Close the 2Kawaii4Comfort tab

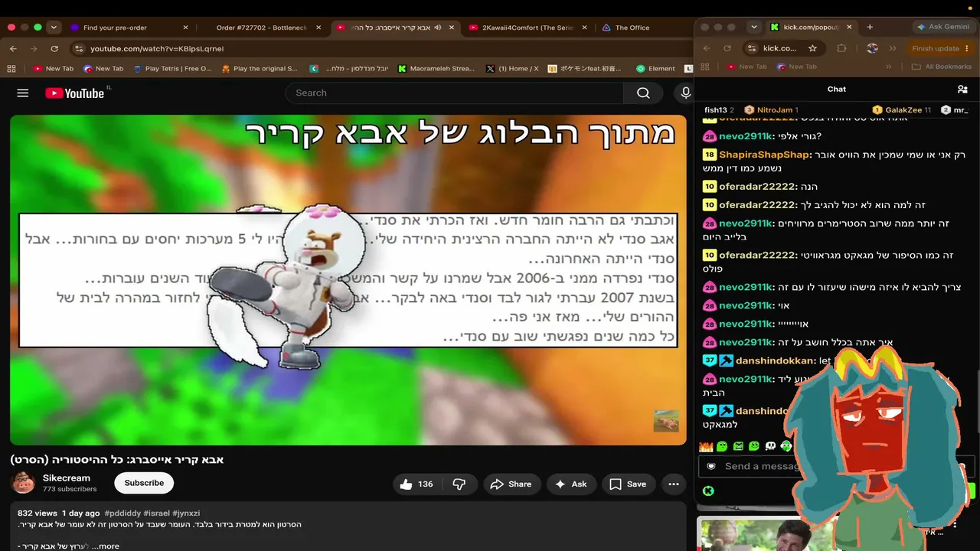(585, 28)
